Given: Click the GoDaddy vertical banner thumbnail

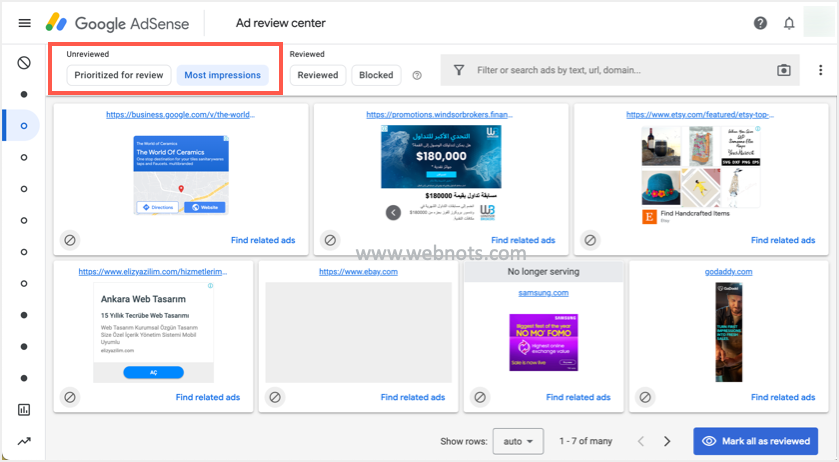Looking at the screenshot, I should 728,332.
